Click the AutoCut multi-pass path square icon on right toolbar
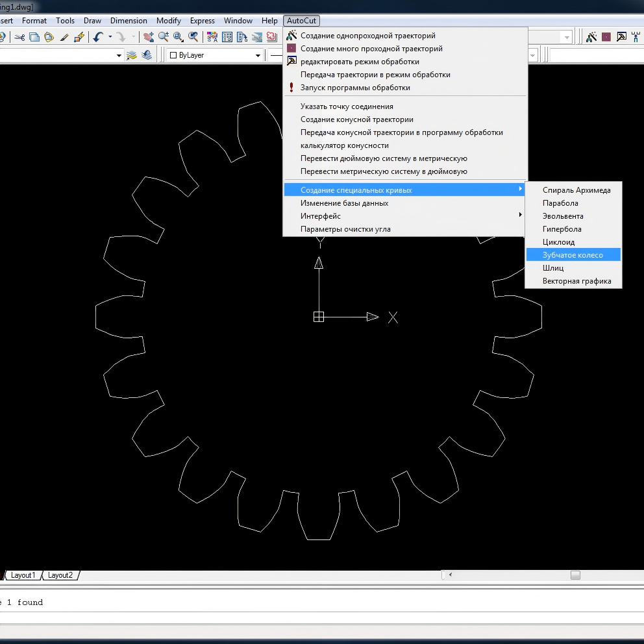The width and height of the screenshot is (644, 644). (x=606, y=38)
